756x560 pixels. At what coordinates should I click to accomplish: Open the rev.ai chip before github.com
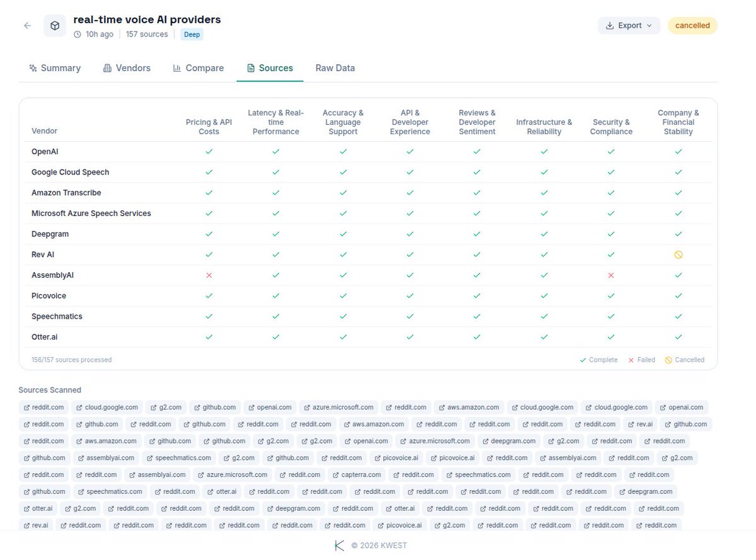(x=639, y=425)
